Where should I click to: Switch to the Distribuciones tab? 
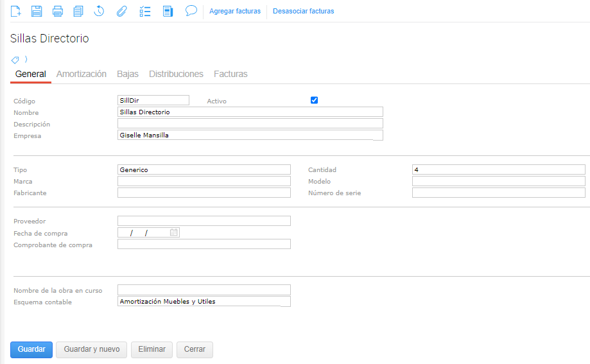click(x=176, y=74)
